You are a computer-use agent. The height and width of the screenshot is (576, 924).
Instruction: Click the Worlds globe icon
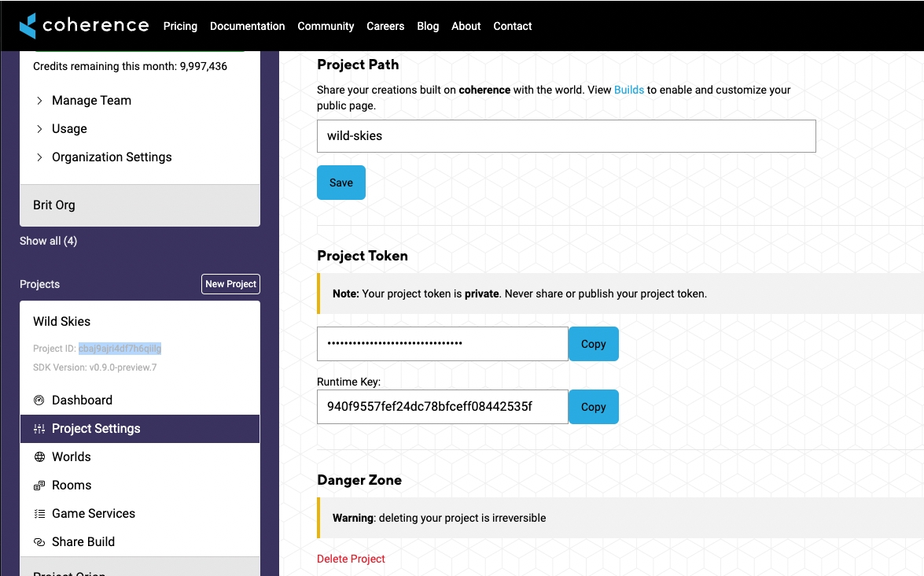tap(39, 457)
